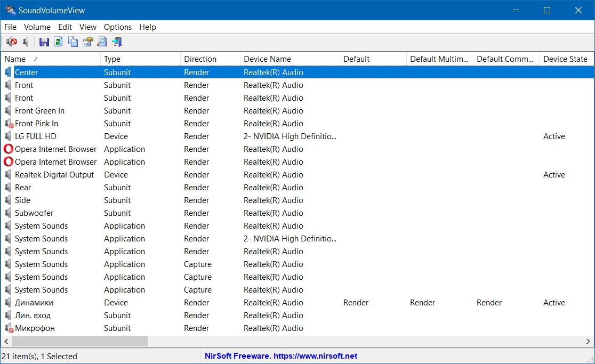The height and width of the screenshot is (364, 595).
Task: Sort by the Type column header
Action: tap(140, 59)
